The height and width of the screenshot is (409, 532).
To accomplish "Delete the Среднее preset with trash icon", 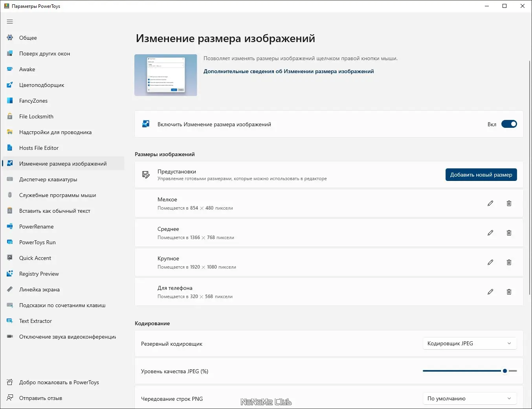I will [509, 233].
